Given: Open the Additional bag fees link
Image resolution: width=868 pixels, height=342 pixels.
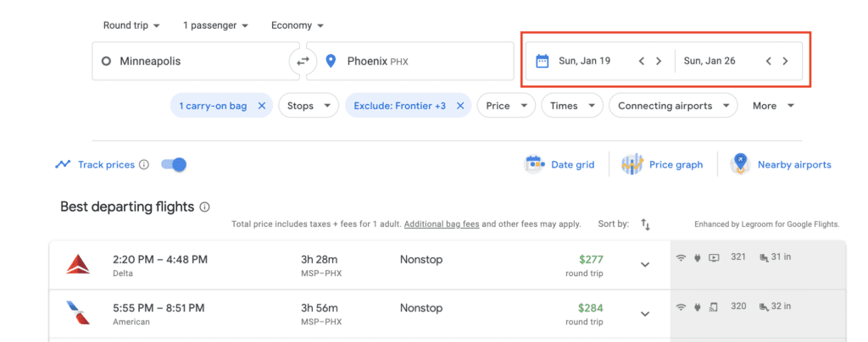Looking at the screenshot, I should coord(442,224).
